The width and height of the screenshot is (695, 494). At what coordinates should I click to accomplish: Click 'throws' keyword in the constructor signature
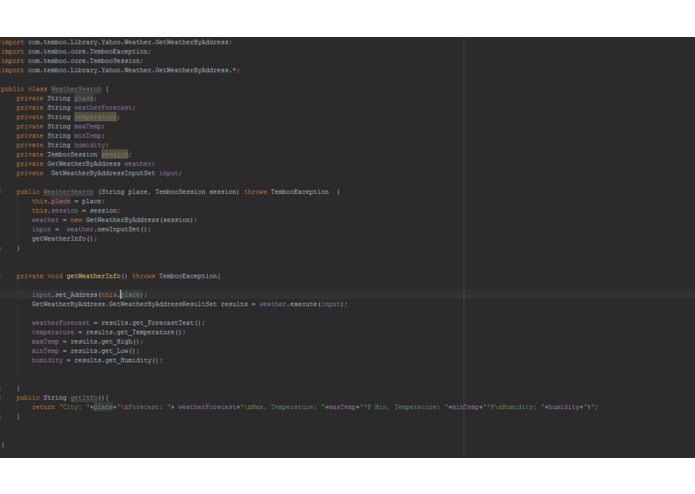pos(255,192)
